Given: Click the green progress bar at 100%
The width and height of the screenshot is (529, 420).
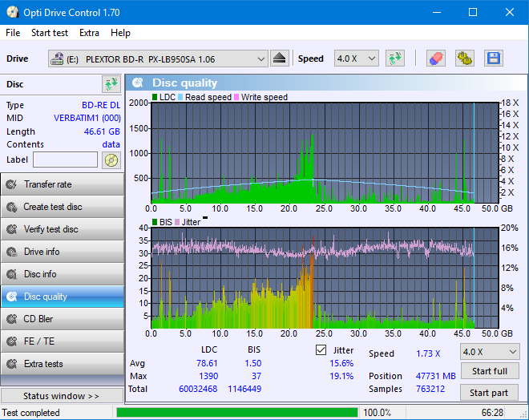Looking at the screenshot, I should pyautogui.click(x=236, y=413).
